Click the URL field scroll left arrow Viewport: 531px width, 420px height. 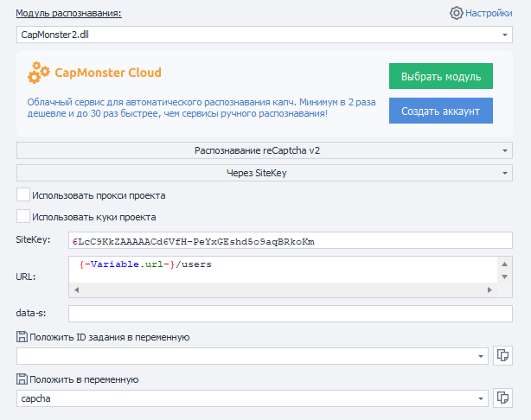click(x=76, y=290)
